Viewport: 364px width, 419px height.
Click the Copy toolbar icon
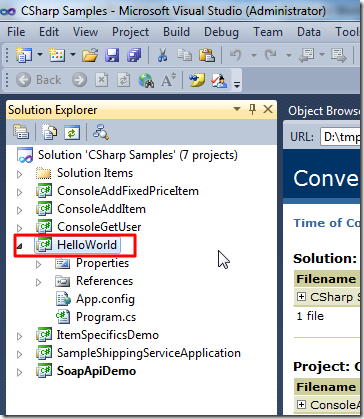tap(184, 55)
